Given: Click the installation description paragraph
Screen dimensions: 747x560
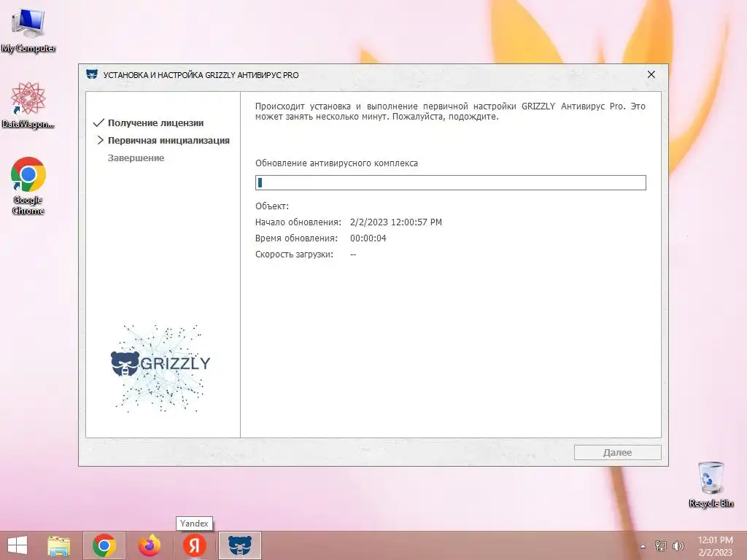Looking at the screenshot, I should 450,112.
